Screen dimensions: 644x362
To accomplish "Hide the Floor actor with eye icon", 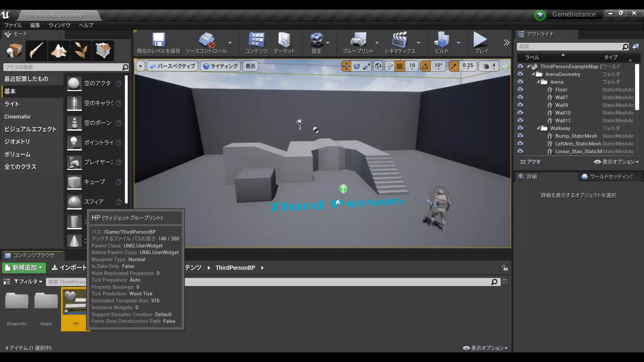I will [x=520, y=90].
